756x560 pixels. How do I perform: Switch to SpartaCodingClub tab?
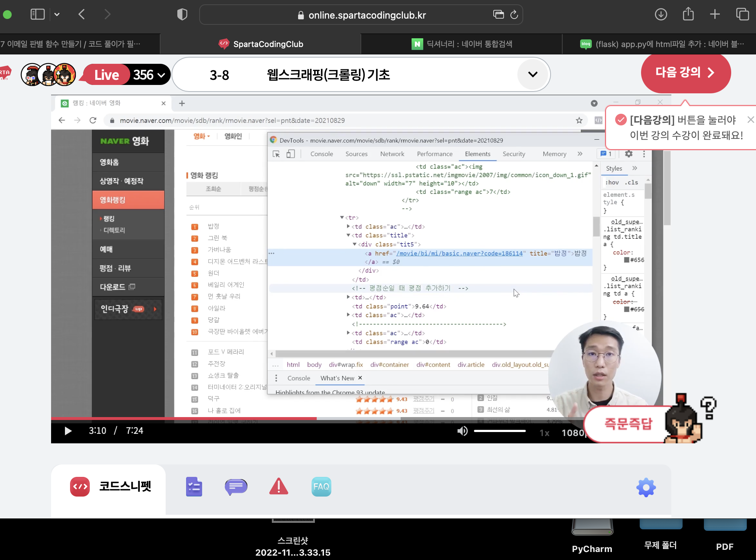pyautogui.click(x=261, y=44)
